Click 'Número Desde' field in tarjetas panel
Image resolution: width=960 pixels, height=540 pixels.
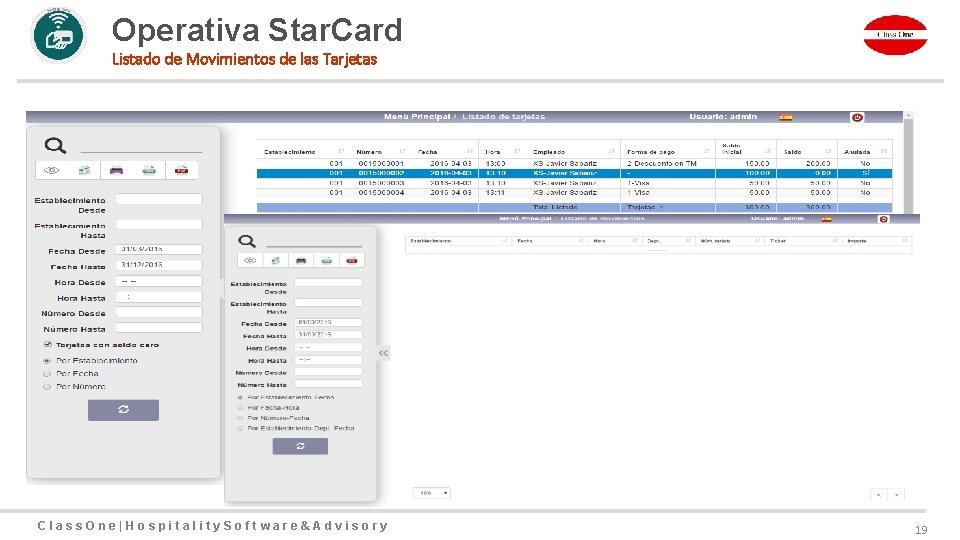[x=159, y=312]
